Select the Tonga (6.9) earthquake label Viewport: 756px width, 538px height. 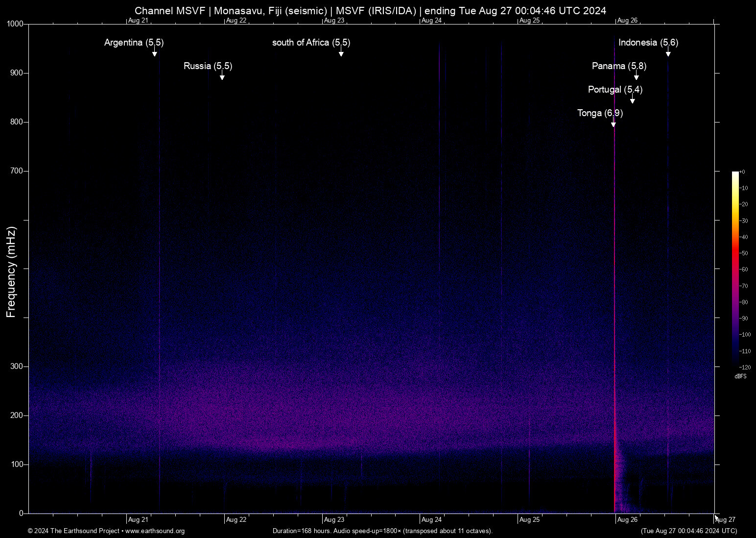[x=600, y=113]
